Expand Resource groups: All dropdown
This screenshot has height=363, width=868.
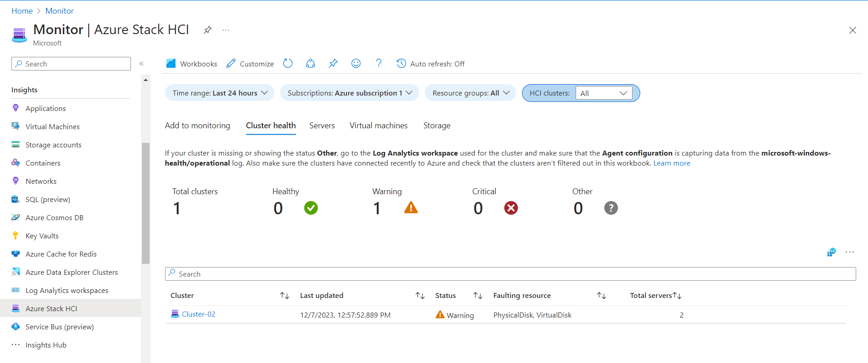[x=470, y=93]
